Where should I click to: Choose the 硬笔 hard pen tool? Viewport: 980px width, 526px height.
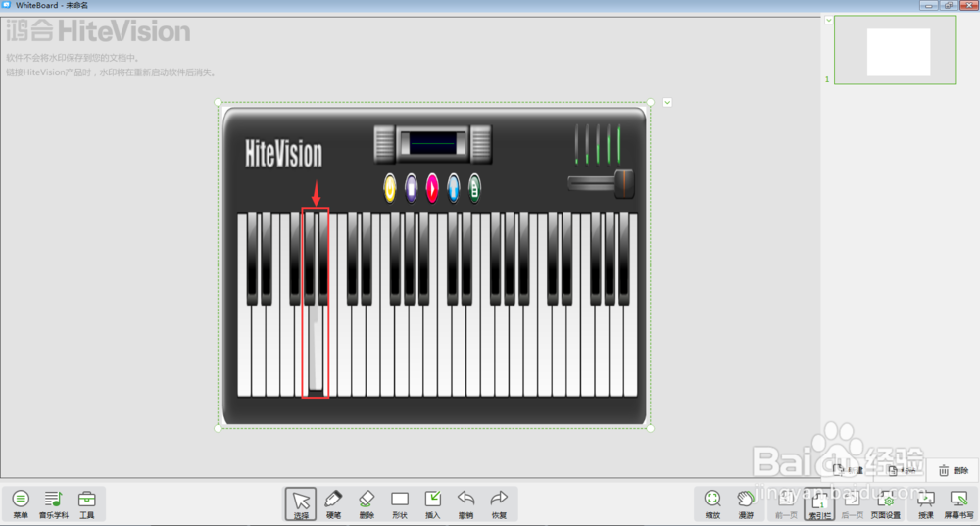334,504
